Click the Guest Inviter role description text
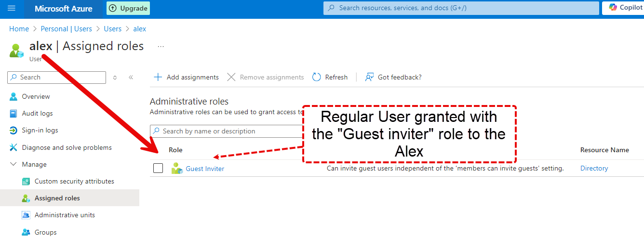 click(x=445, y=168)
